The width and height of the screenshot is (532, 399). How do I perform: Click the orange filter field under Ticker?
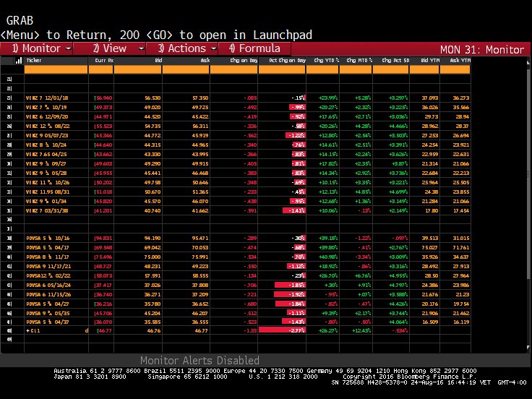56,69
